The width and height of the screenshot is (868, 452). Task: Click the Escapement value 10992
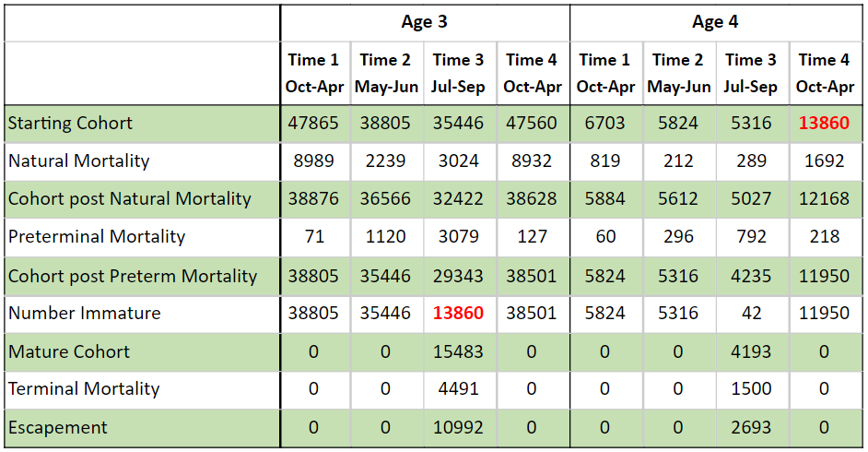pos(458,428)
